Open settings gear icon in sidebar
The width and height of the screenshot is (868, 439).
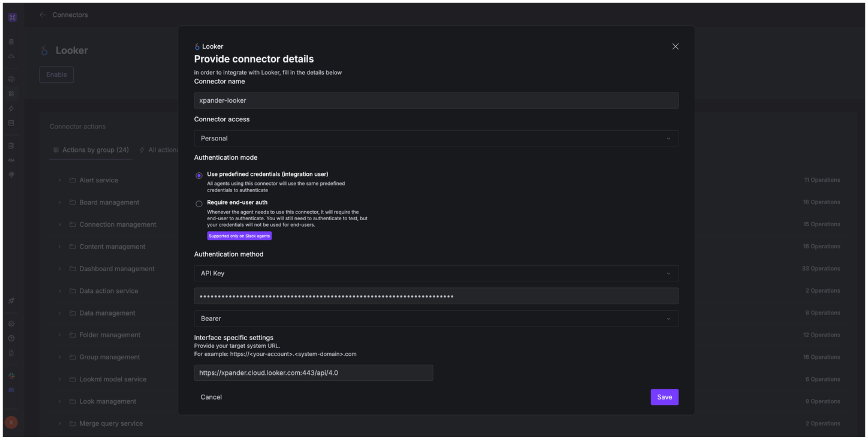pos(11,324)
